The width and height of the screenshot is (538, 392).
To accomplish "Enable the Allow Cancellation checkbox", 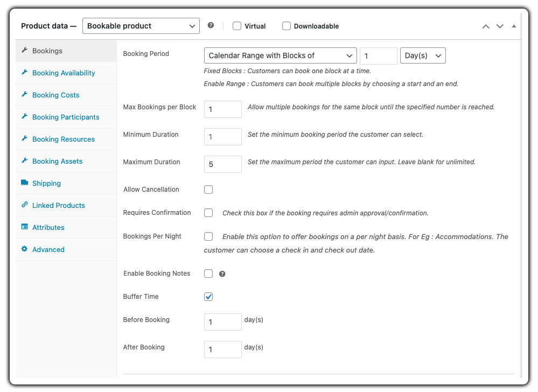I will click(208, 190).
